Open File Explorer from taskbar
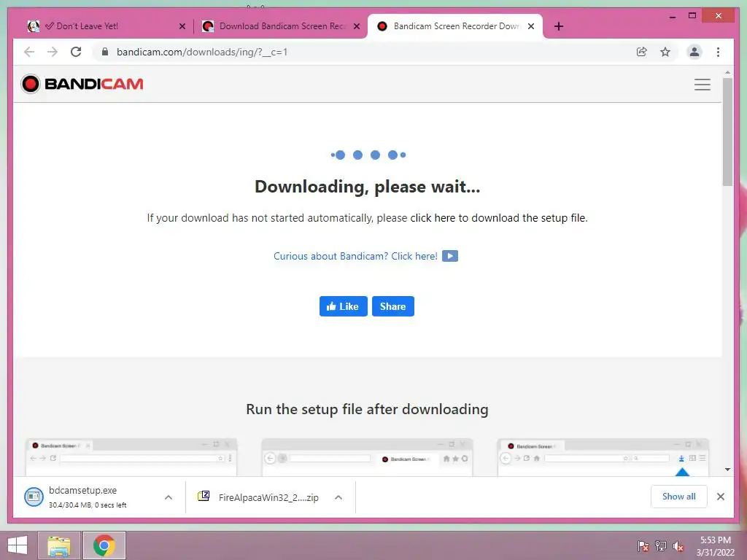Screen dimensions: 747x560 [58, 545]
